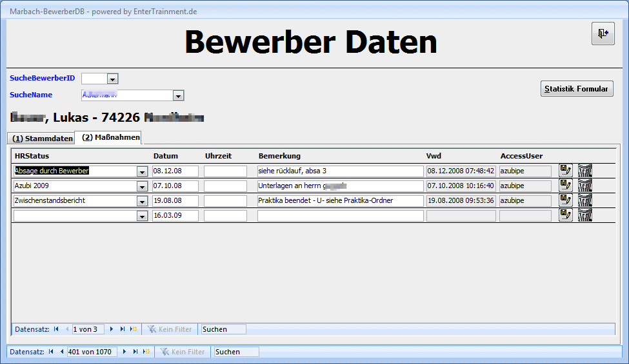Viewport: 629px width, 364px height.
Task: Open HRStatus dropdown for Azubi 2009 row
Action: click(142, 186)
